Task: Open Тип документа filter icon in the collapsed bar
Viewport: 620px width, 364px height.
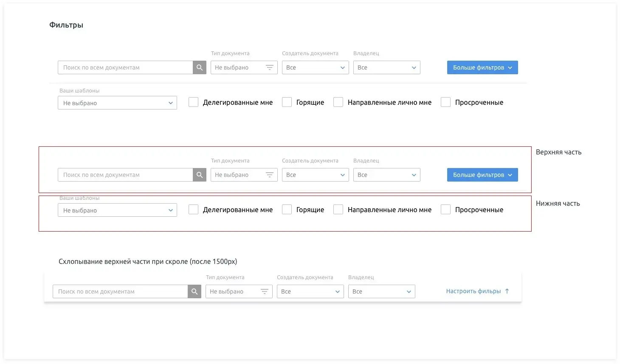Action: [264, 291]
